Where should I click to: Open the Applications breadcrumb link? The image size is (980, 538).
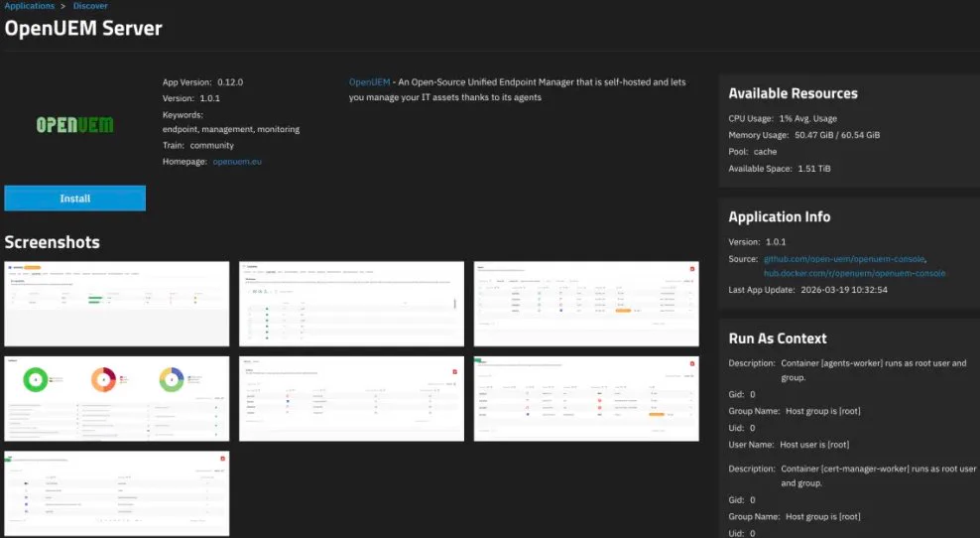[x=30, y=6]
